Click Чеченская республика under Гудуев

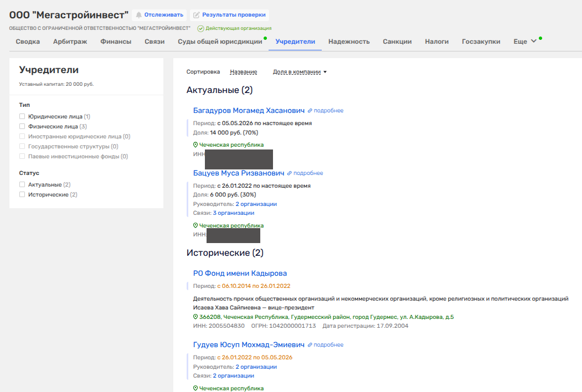(231, 388)
